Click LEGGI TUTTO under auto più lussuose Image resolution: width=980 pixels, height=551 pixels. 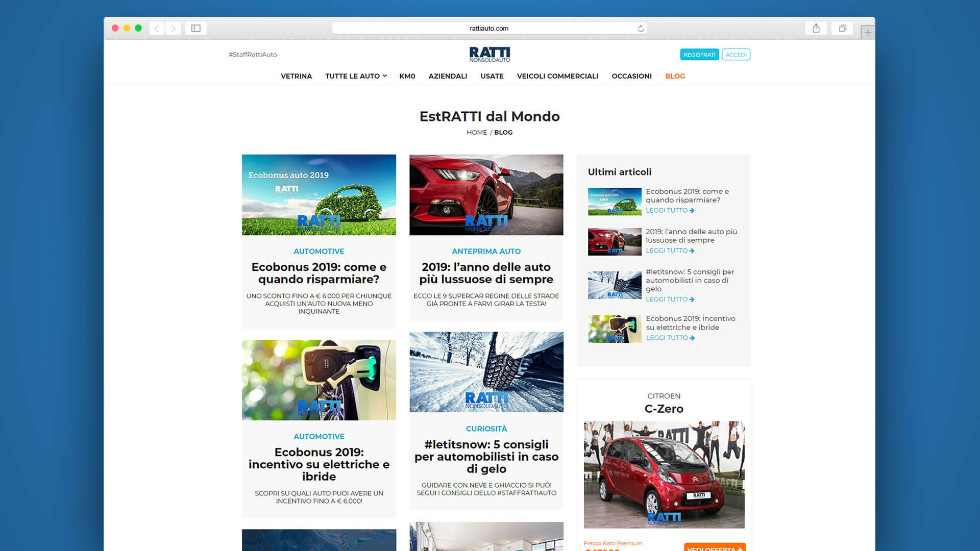tap(670, 251)
